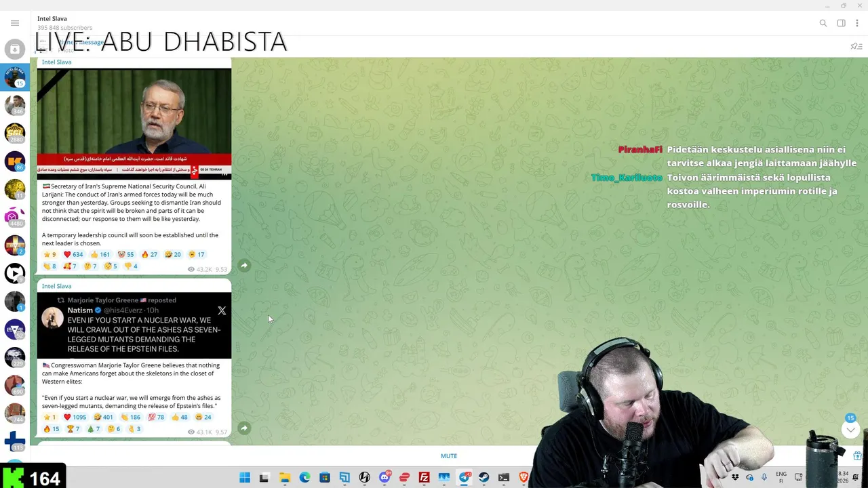This screenshot has height=488, width=868.
Task: Share the Ali Larijani post via arrow
Action: click(x=244, y=266)
